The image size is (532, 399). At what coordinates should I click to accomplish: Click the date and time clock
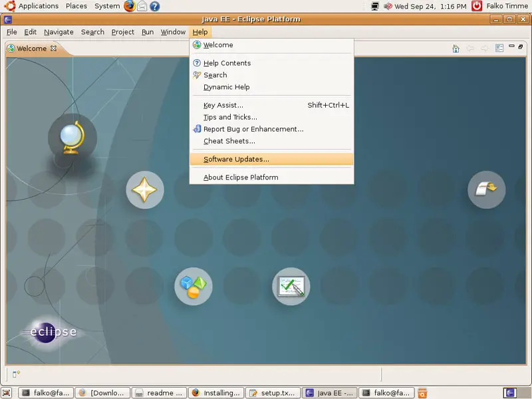pos(430,6)
